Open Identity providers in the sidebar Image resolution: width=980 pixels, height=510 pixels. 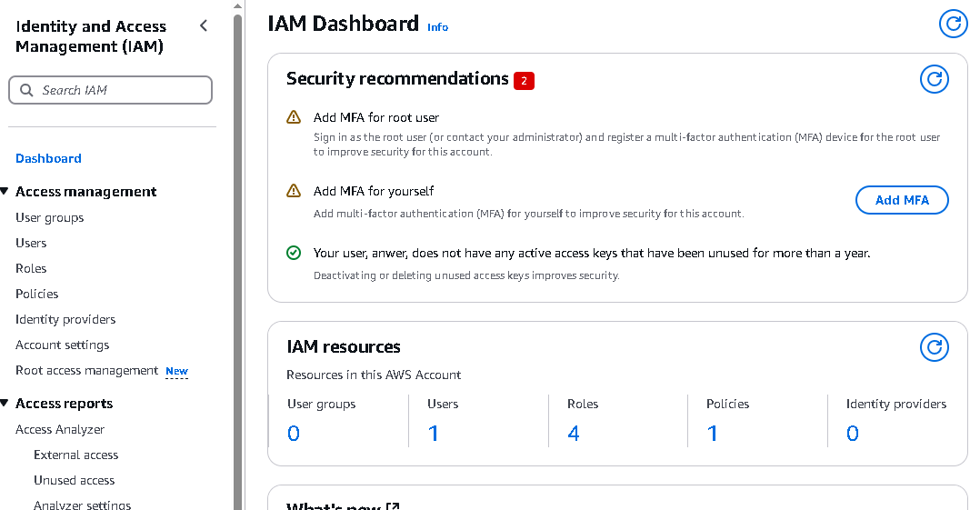pos(65,319)
